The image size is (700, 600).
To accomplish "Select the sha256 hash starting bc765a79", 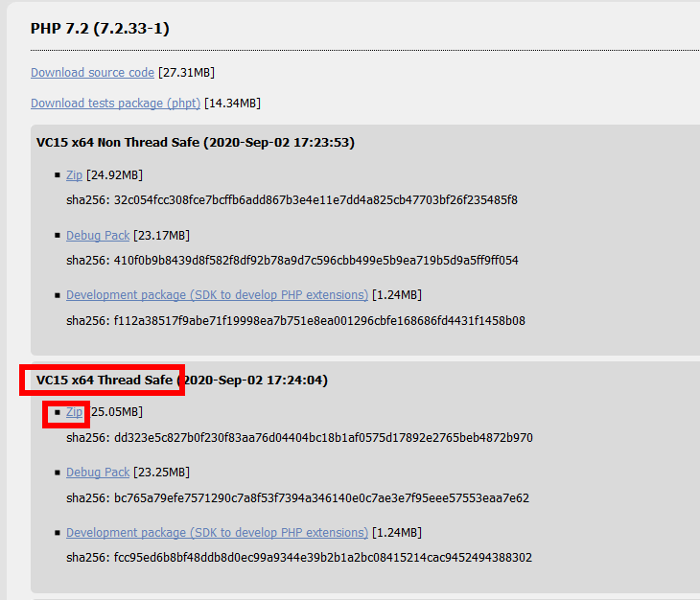I will coord(321,498).
